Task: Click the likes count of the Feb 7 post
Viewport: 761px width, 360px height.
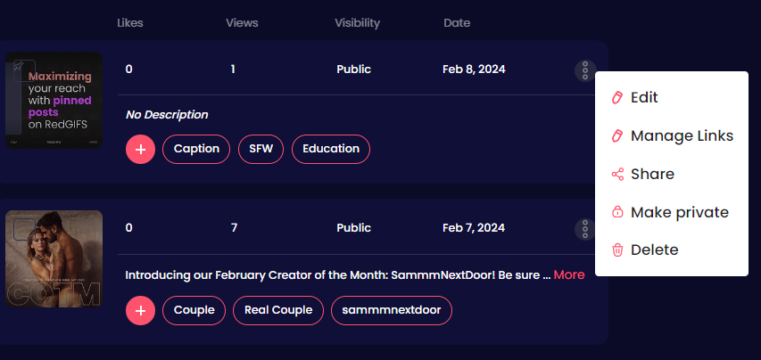Action: point(129,228)
